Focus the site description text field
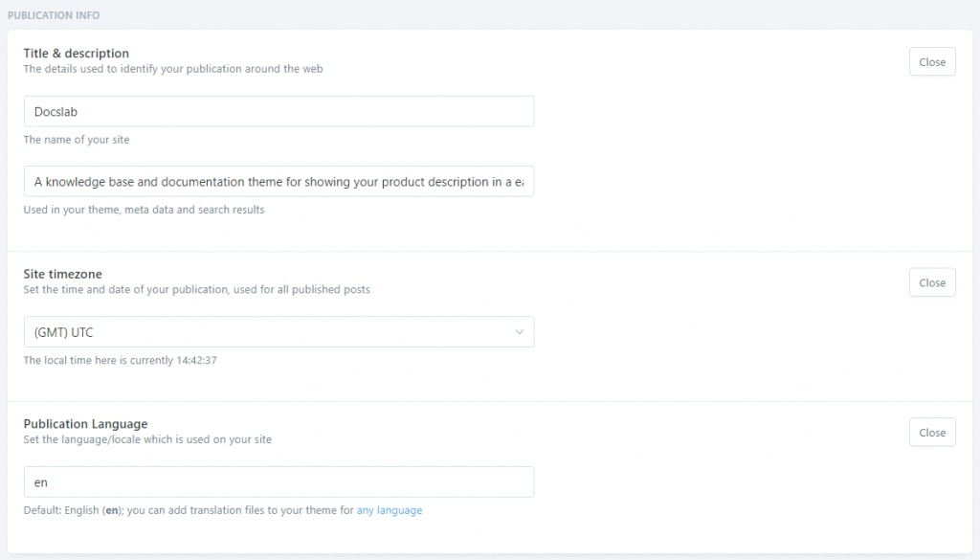980x560 pixels. 278,182
